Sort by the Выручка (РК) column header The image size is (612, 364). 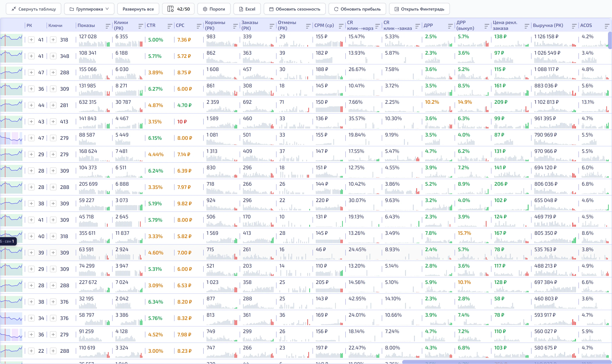[x=548, y=25]
